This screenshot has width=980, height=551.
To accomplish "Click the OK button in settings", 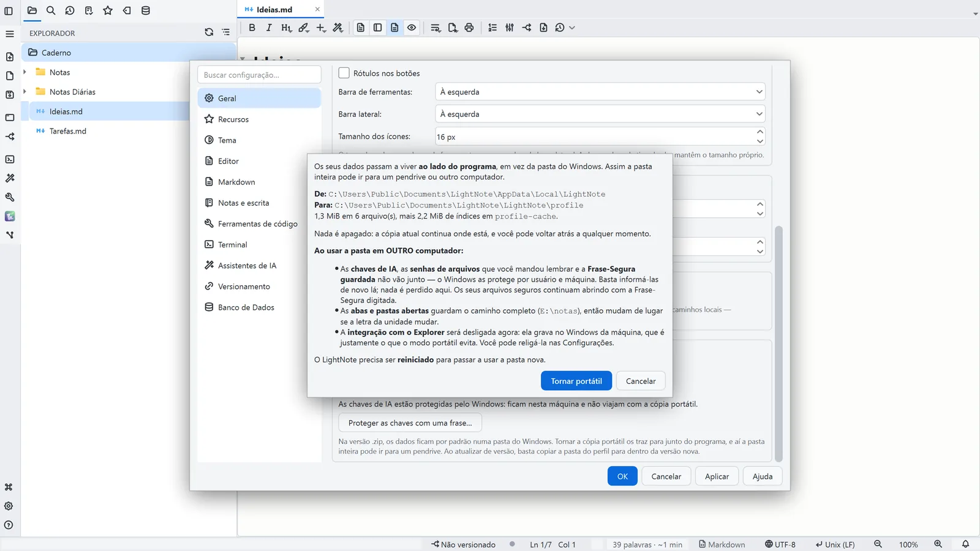I will point(622,476).
